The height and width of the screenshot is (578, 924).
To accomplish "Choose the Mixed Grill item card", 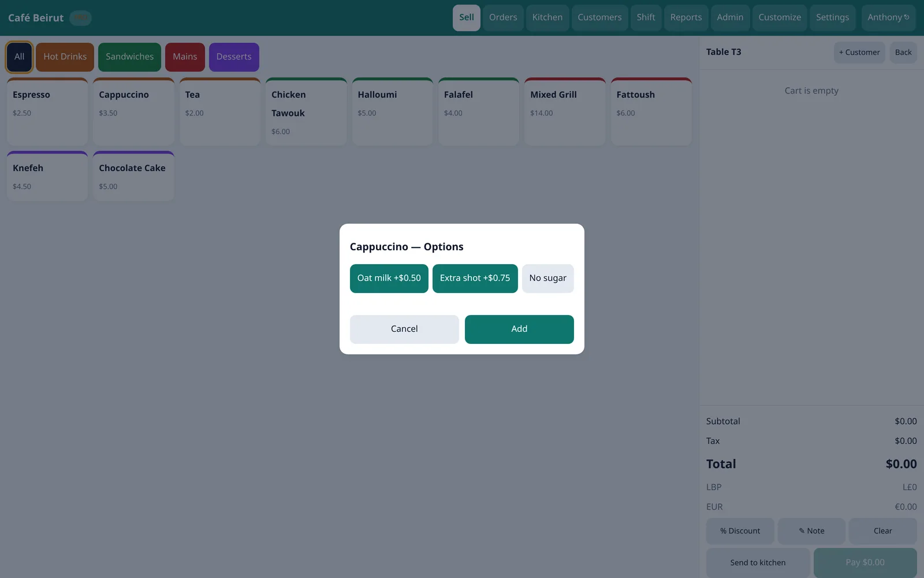I will [x=565, y=112].
